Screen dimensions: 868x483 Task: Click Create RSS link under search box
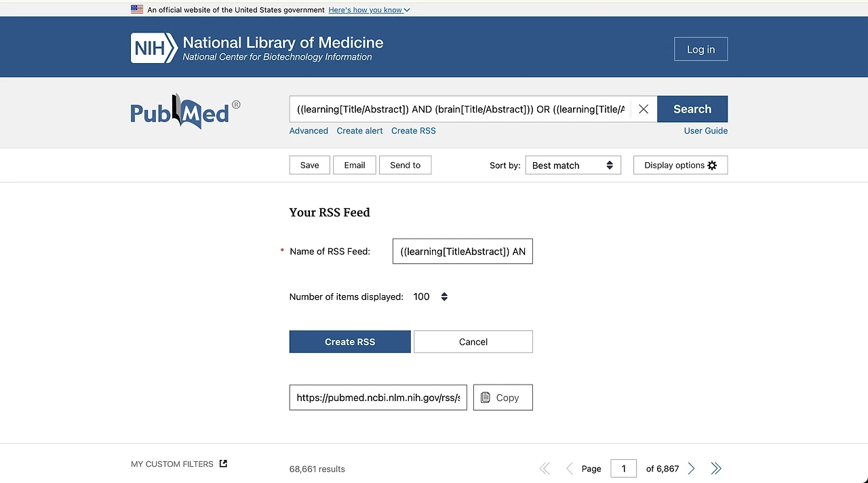point(413,131)
